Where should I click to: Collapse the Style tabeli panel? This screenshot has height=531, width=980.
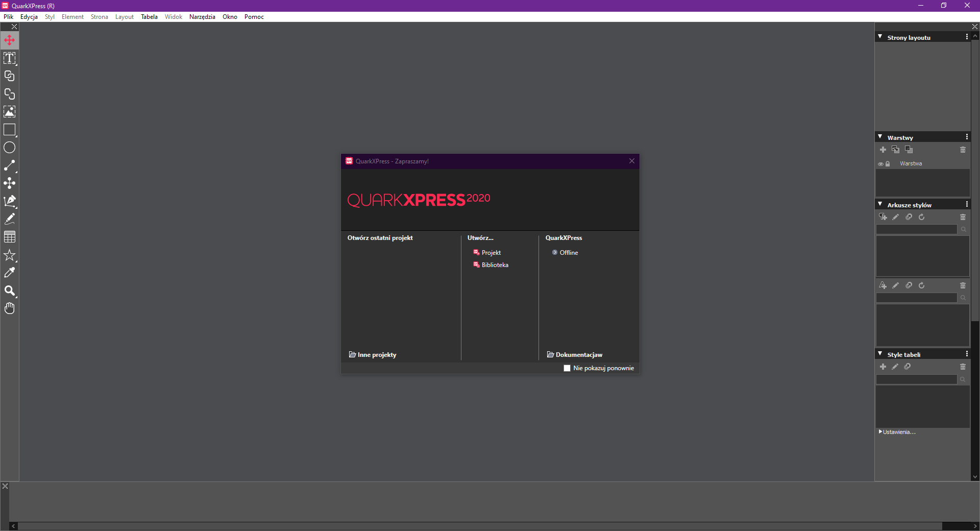[x=880, y=354]
